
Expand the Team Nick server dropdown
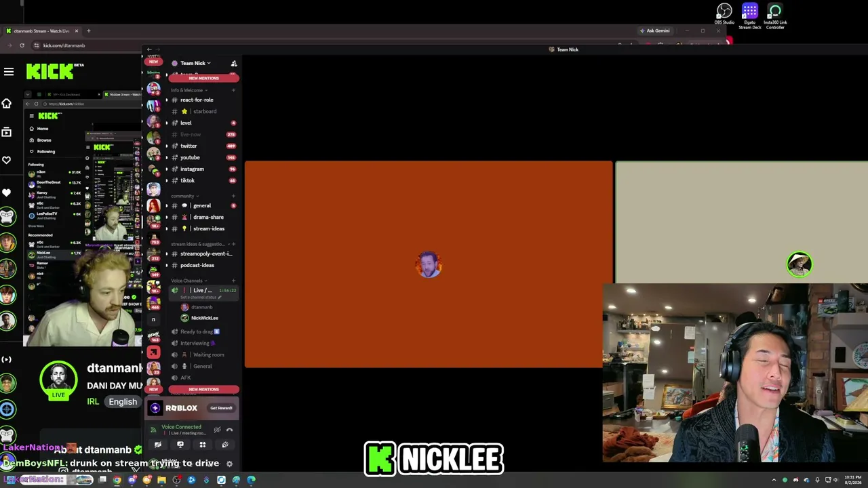point(195,63)
